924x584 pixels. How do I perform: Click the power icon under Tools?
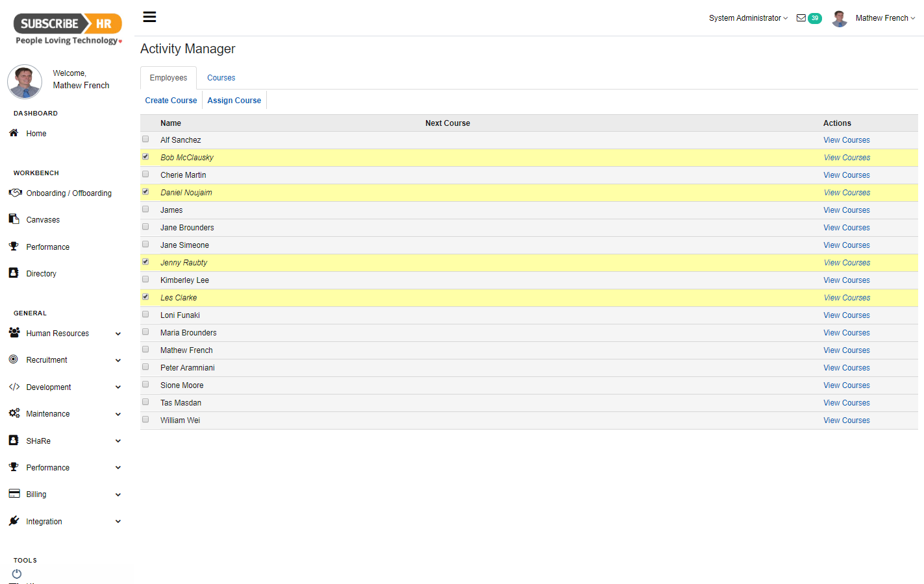(x=17, y=574)
